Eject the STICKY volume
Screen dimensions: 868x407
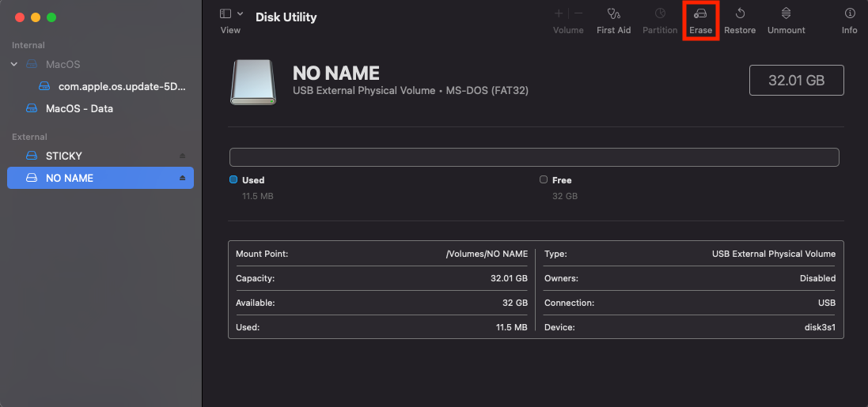[183, 156]
